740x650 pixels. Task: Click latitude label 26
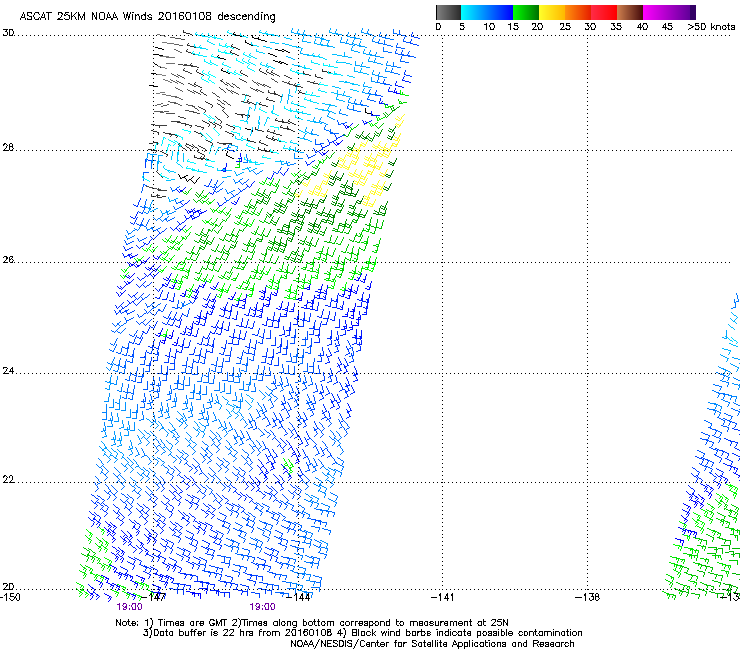[x=8, y=260]
